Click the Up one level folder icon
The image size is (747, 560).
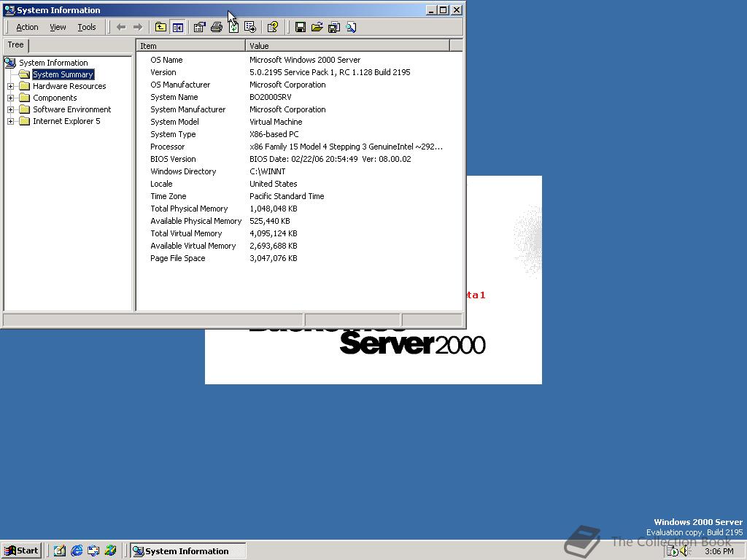click(x=160, y=27)
